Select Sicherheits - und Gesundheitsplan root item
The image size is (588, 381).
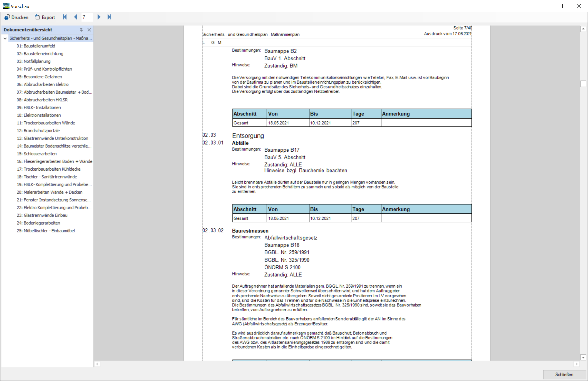coord(51,38)
